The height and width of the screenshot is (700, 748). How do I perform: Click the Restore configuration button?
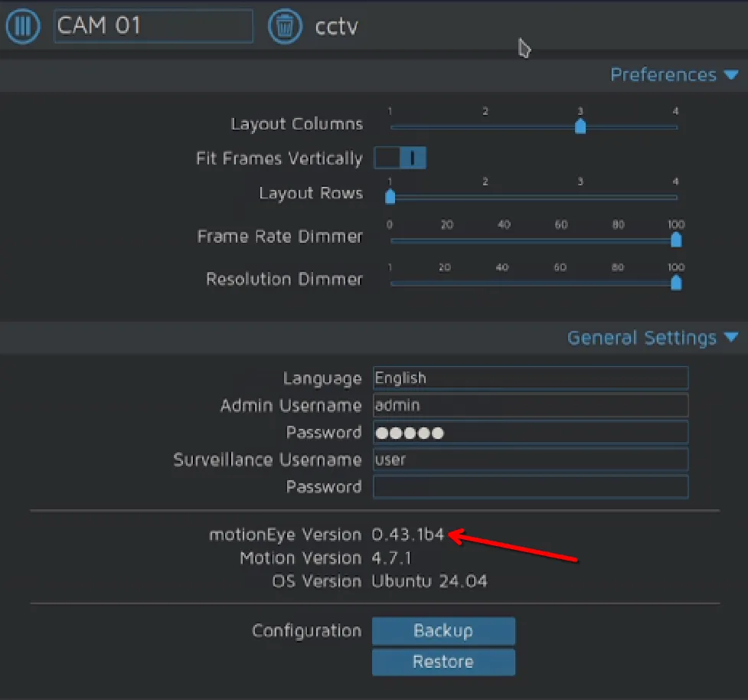click(x=443, y=662)
